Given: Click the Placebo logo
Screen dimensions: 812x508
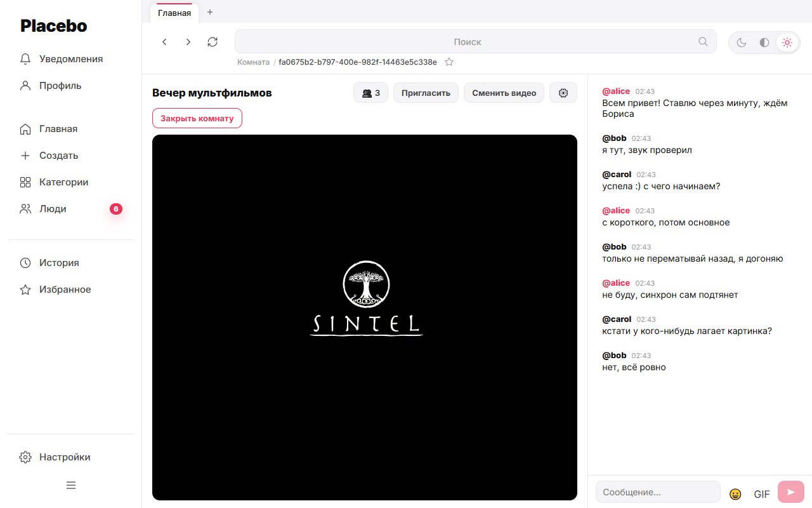Looking at the screenshot, I should point(54,25).
